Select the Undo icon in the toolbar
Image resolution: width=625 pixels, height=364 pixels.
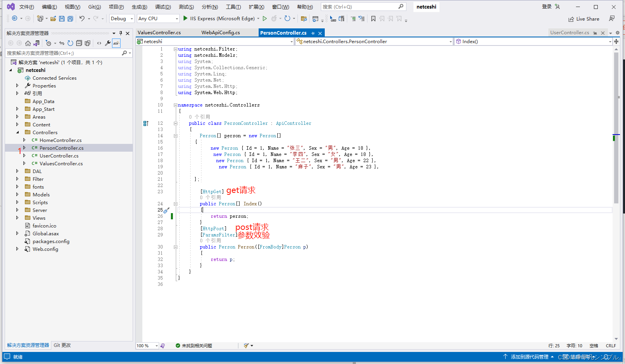click(82, 18)
